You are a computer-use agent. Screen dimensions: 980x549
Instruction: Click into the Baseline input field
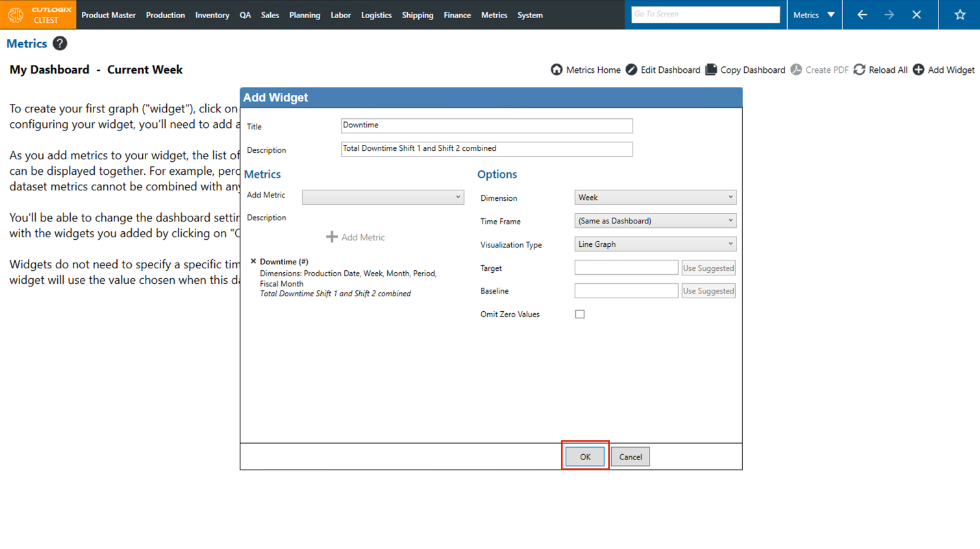point(625,291)
